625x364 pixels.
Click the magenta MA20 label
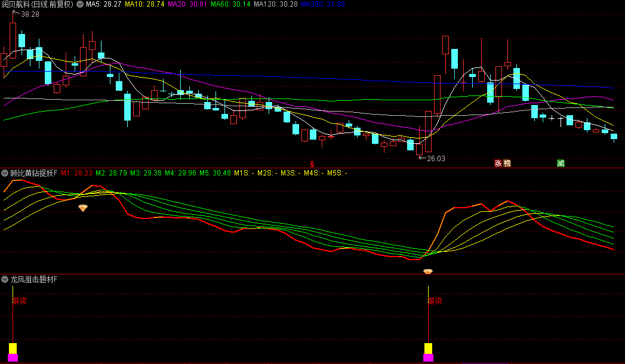188,4
